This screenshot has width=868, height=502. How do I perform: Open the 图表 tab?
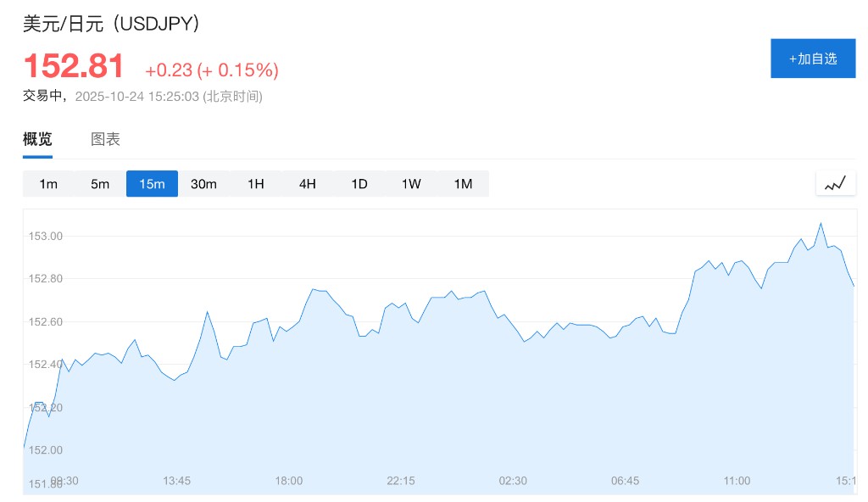[x=106, y=140]
